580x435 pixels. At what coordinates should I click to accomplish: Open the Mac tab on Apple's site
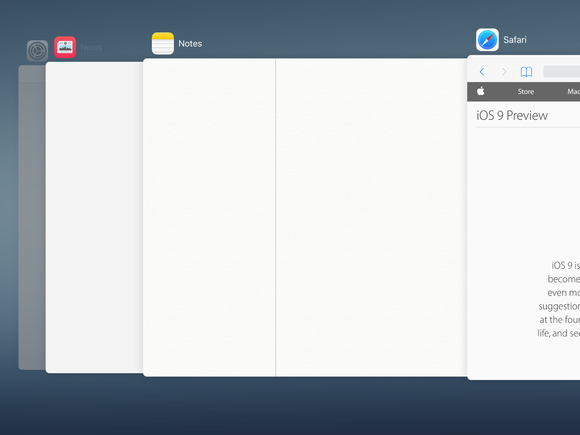(573, 91)
